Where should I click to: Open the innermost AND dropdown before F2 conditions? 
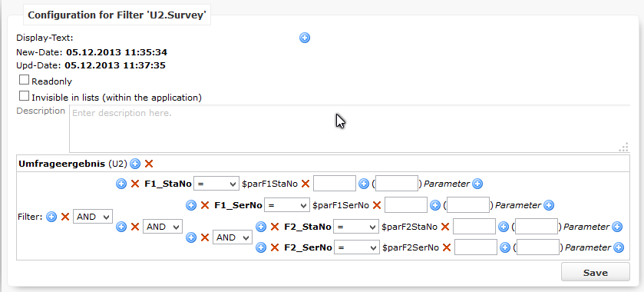232,237
